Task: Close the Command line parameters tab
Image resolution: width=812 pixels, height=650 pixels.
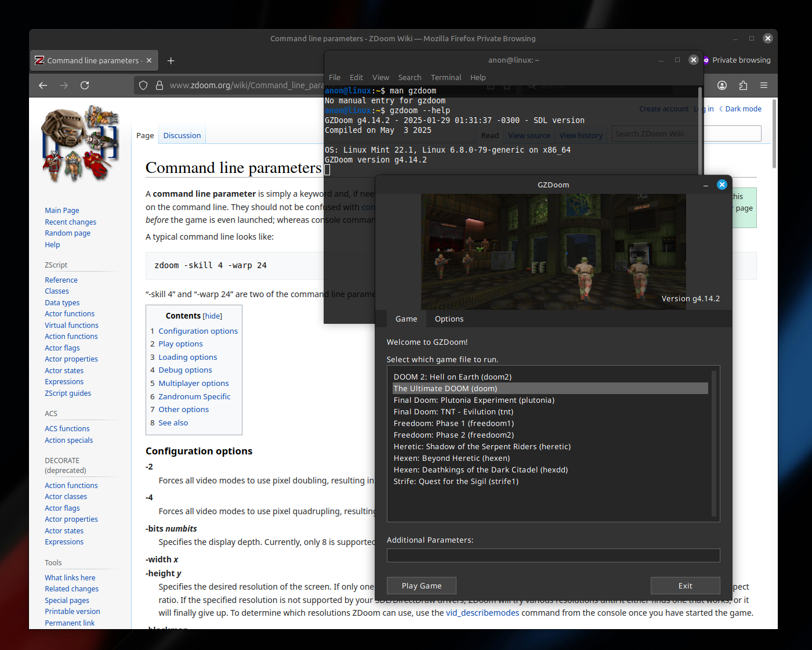Action: coord(149,60)
